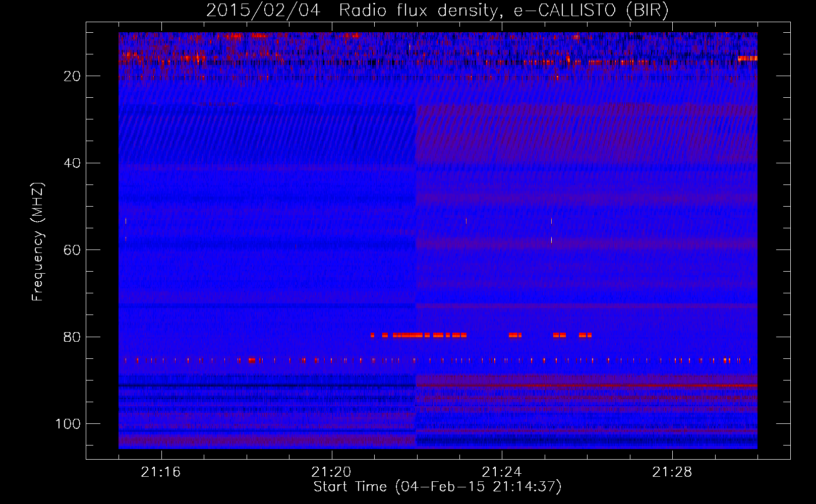Select the "20" frequency tick label
The width and height of the screenshot is (816, 504).
[x=73, y=76]
